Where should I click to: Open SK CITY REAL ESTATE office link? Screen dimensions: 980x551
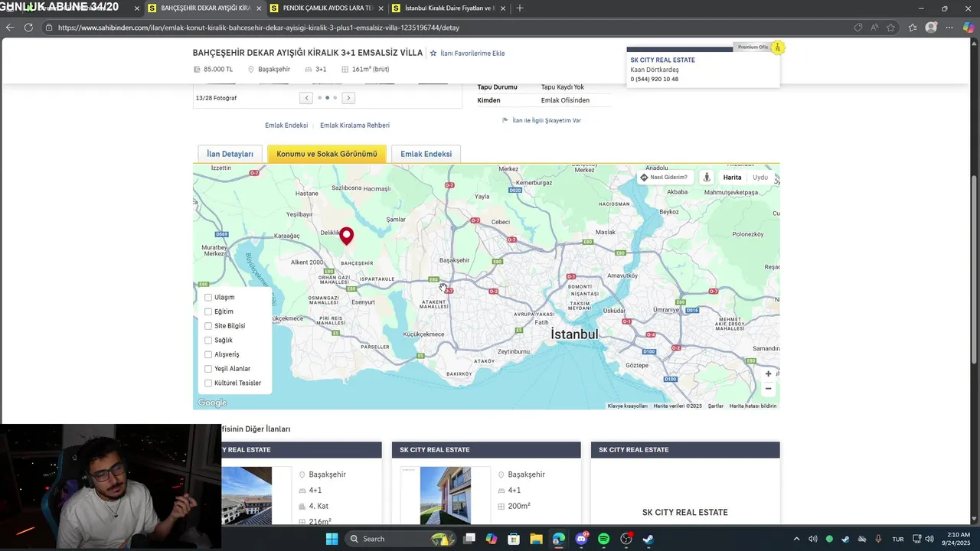tap(662, 60)
